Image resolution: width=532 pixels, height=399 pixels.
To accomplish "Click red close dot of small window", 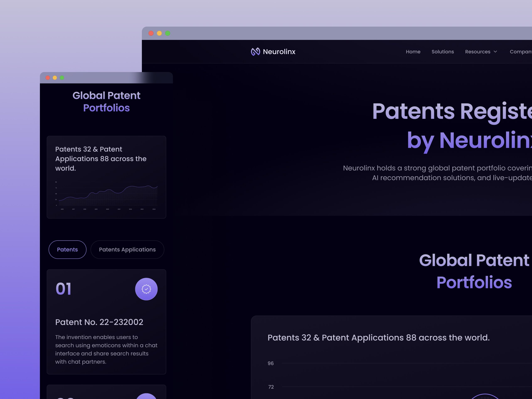I will pos(48,78).
